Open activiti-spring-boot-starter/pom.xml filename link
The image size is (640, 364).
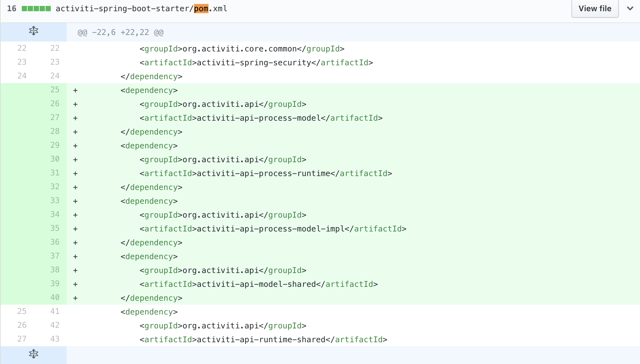pyautogui.click(x=141, y=9)
